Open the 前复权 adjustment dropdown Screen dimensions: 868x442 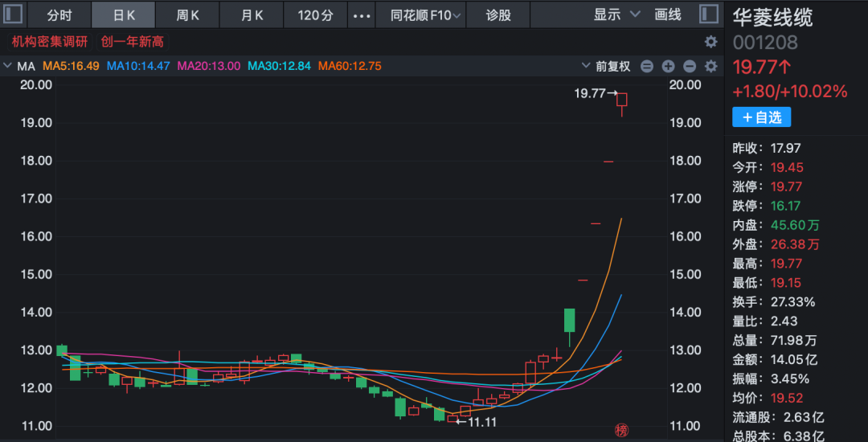pos(612,66)
